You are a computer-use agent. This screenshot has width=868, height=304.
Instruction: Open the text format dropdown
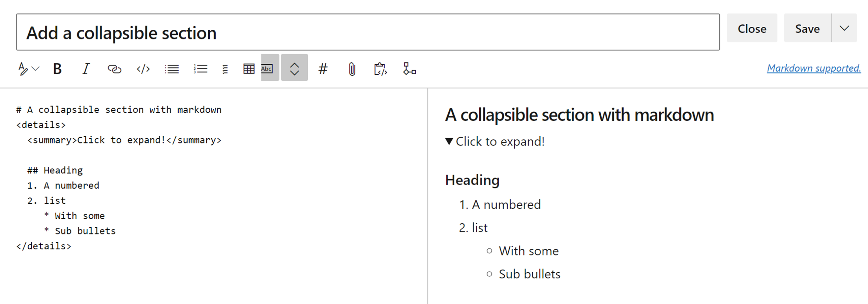point(28,68)
